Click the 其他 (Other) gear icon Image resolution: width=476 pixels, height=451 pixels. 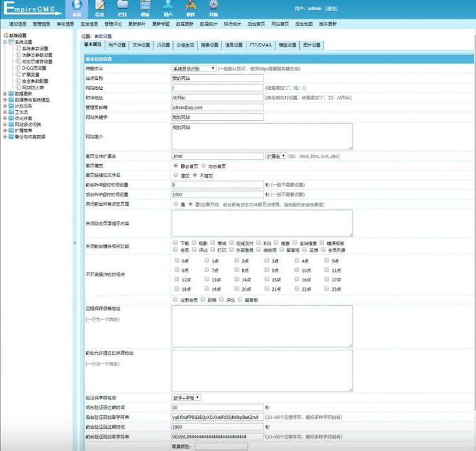pos(213,8)
